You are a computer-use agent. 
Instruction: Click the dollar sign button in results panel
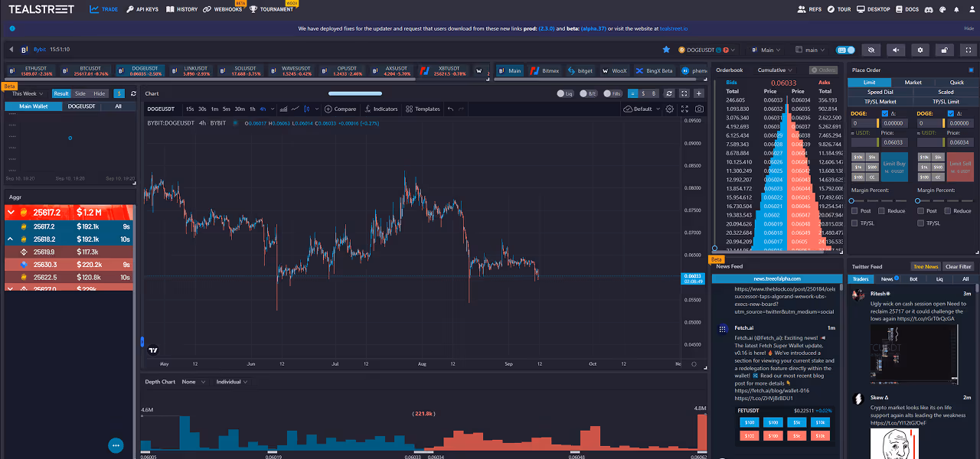click(x=119, y=93)
